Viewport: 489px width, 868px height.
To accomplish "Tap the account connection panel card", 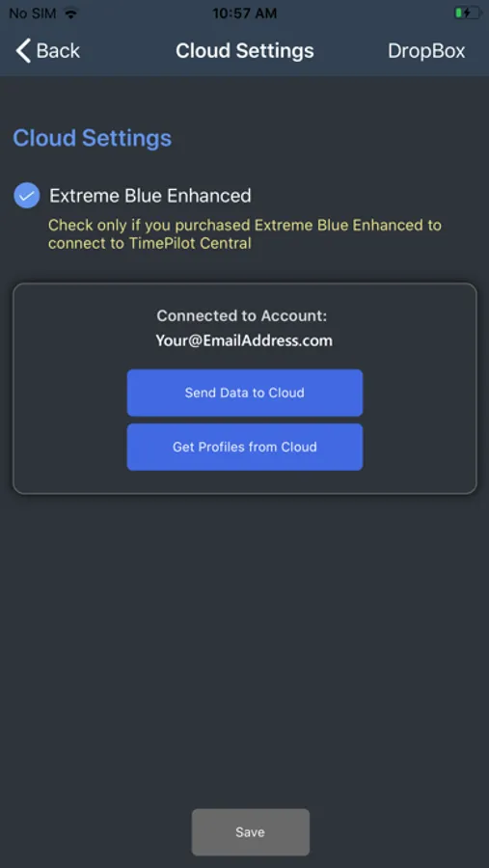I will tap(245, 389).
